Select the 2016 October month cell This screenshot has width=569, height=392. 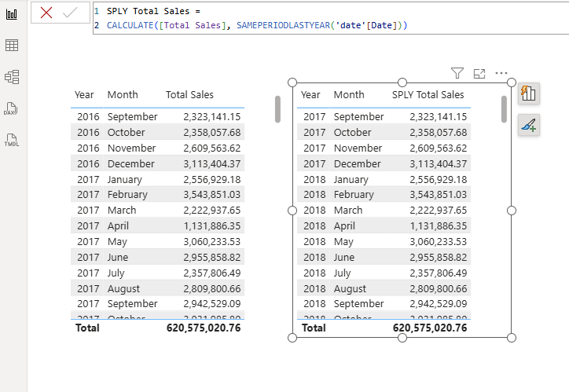(x=126, y=132)
